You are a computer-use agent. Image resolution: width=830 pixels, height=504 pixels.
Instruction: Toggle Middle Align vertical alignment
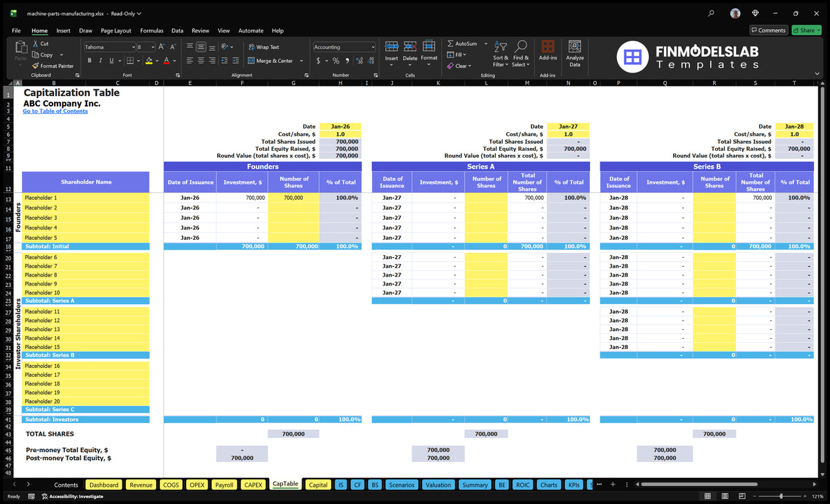pos(201,47)
